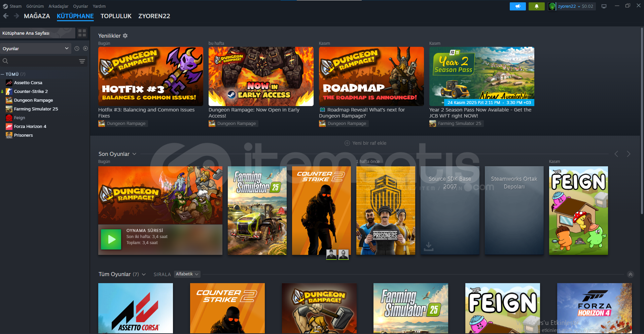This screenshot has height=334, width=644.
Task: Click the Steam logo menu icon
Action: [x=5, y=6]
